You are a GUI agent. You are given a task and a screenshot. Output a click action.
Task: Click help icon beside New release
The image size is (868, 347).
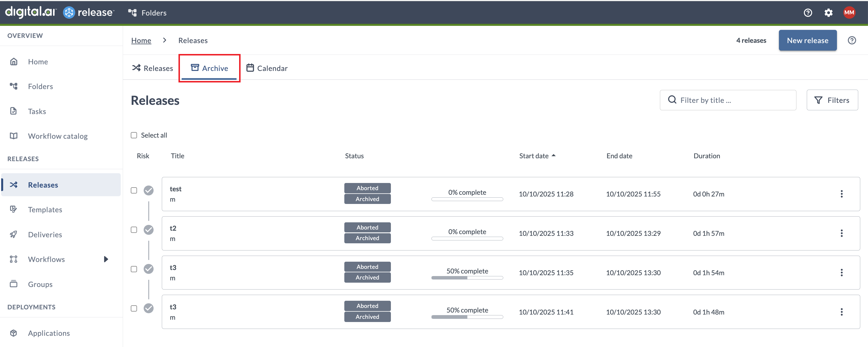(x=852, y=41)
